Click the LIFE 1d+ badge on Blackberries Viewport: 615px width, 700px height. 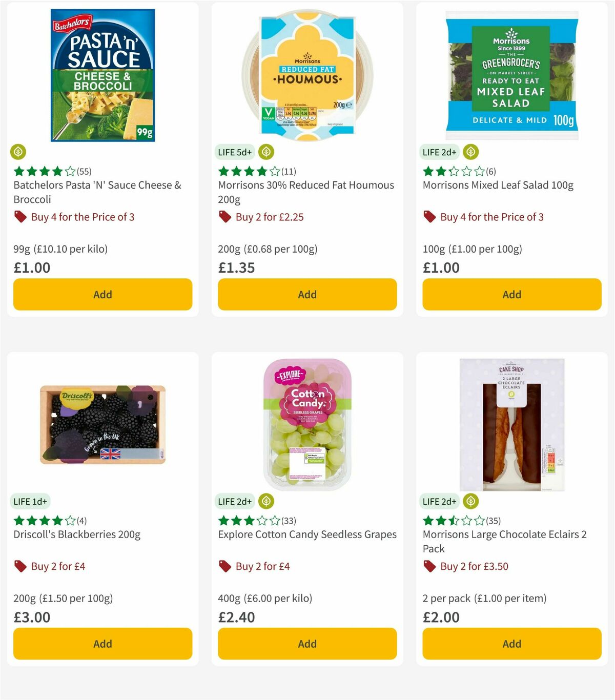[x=31, y=502]
